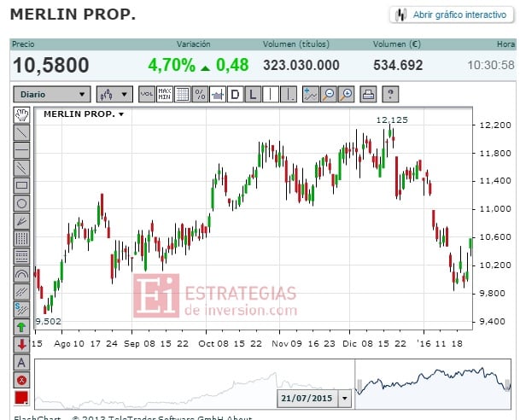Click Abrir gráfico interactivo link
The image size is (520, 420).
click(452, 15)
